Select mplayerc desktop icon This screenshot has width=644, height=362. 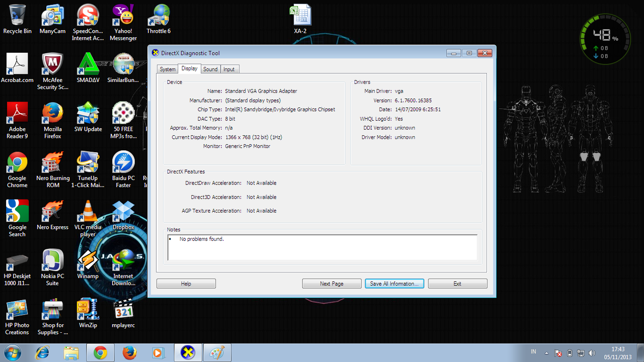[123, 314]
